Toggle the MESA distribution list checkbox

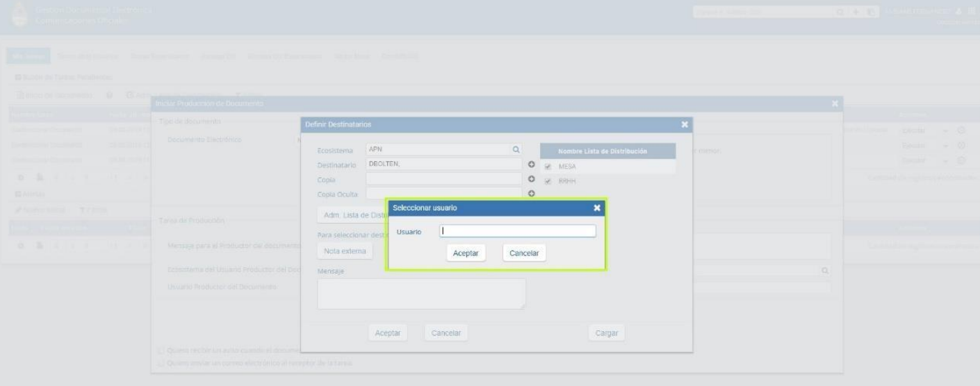[549, 167]
